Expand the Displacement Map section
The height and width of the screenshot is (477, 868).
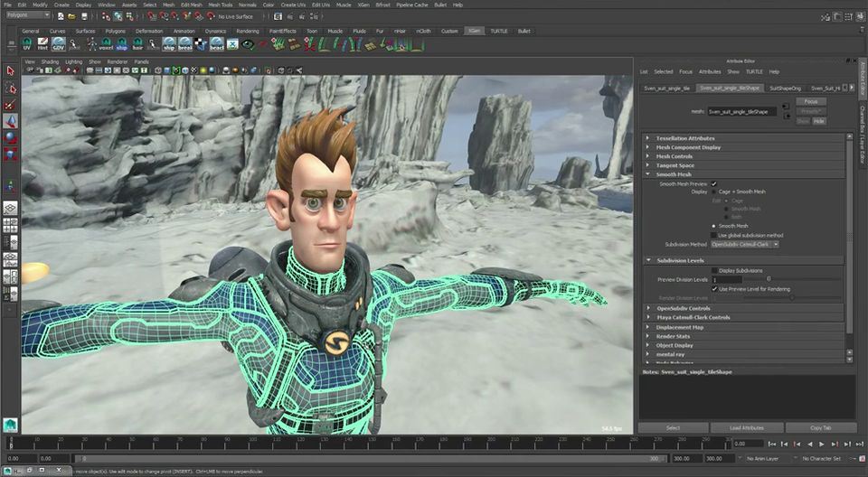point(674,327)
